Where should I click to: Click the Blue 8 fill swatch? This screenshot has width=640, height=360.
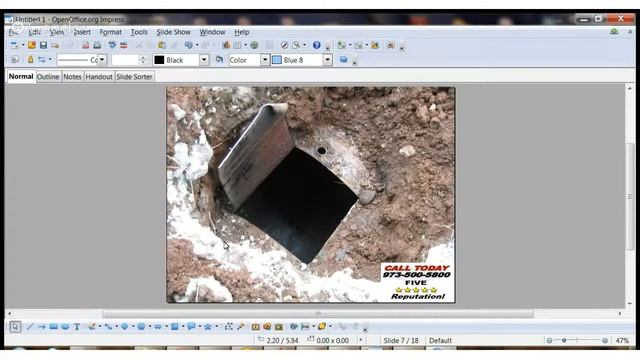pyautogui.click(x=277, y=60)
